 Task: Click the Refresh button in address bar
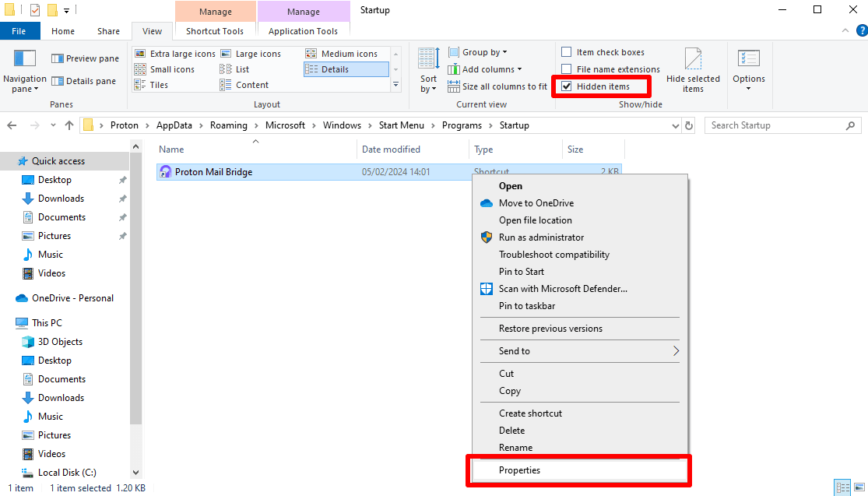tap(689, 125)
